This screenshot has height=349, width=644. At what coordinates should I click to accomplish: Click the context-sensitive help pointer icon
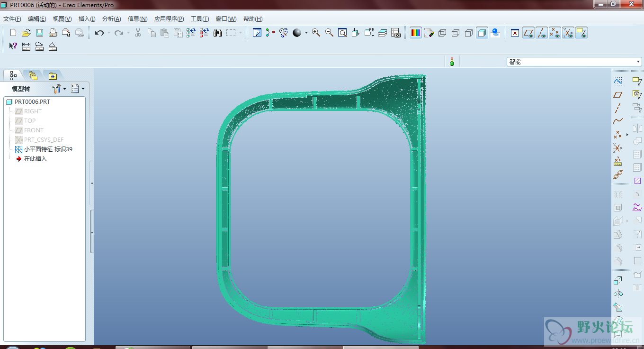point(13,46)
